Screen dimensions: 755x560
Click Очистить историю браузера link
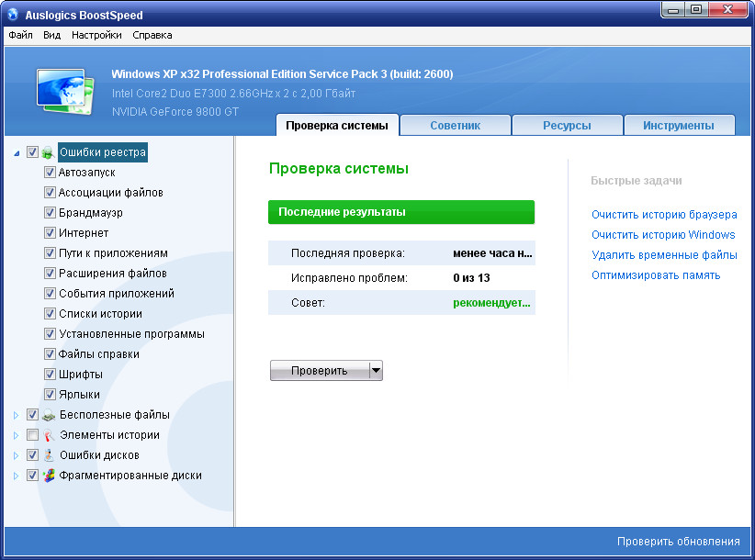tap(664, 215)
